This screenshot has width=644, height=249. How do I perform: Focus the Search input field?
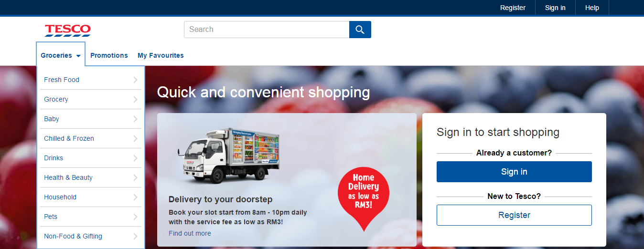click(x=267, y=30)
